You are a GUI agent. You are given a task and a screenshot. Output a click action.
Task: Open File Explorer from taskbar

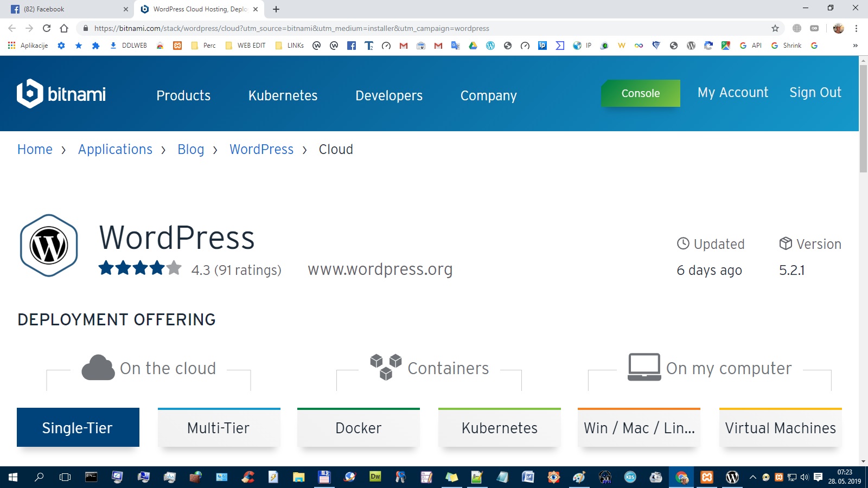[x=298, y=477]
